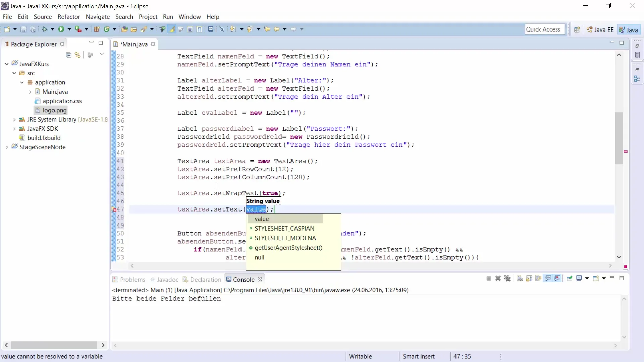Screen dimensions: 644x362
Task: Open the Debug dropdown arrow
Action: tap(52, 29)
